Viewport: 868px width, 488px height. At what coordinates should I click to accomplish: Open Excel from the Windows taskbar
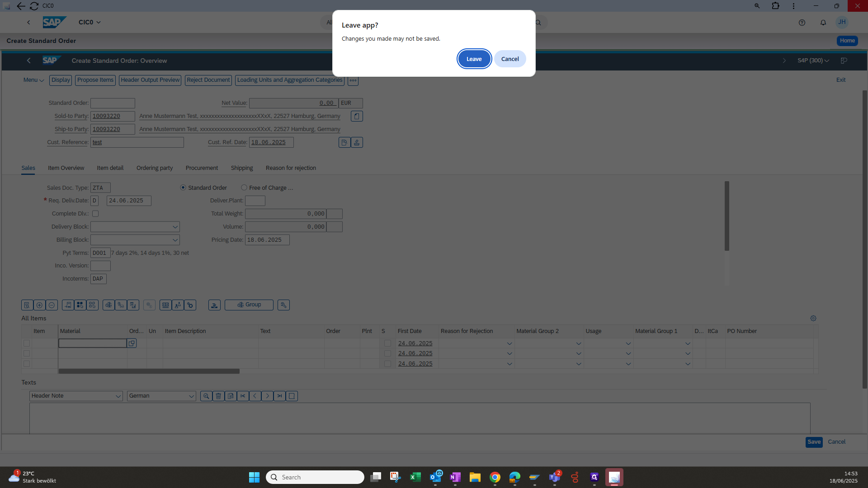click(x=415, y=478)
